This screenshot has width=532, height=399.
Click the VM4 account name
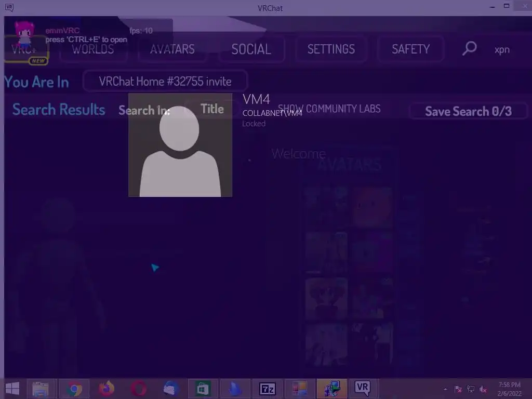(x=257, y=99)
